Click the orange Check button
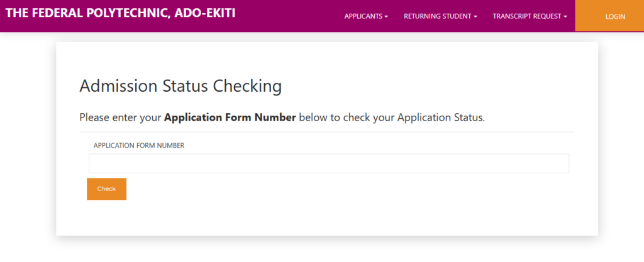Viewport: 644px width, 262px height. pos(106,189)
